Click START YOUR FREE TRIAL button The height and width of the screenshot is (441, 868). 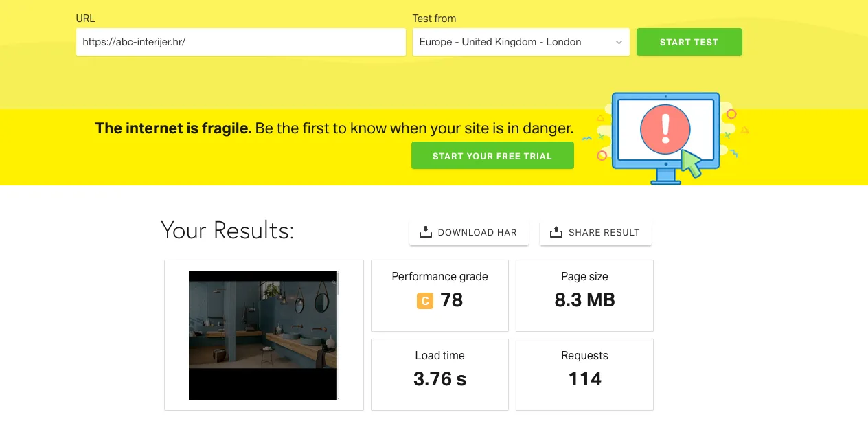click(492, 156)
